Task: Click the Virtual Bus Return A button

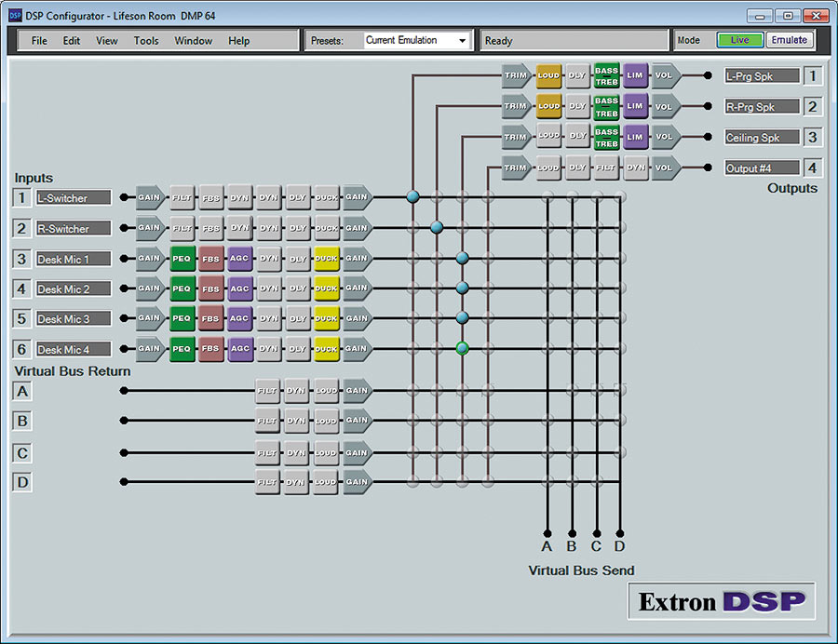Action: (x=23, y=391)
